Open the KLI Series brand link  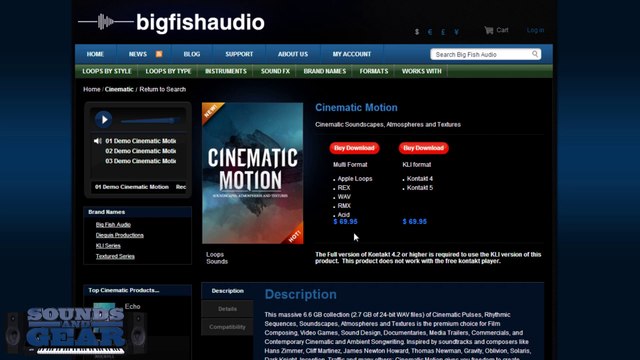108,246
